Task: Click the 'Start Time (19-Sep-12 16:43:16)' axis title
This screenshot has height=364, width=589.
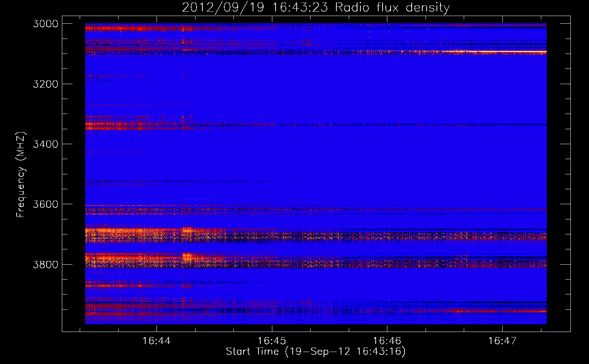Action: point(316,352)
